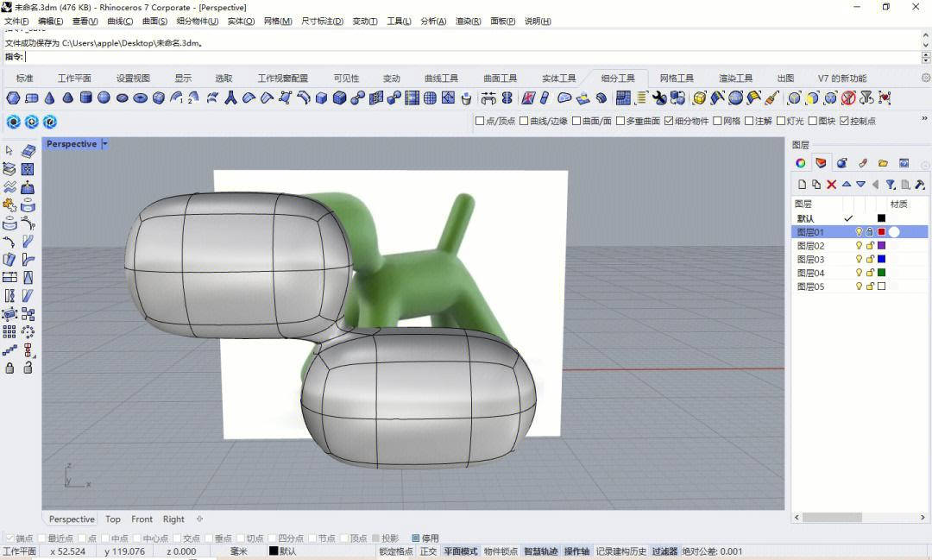Image resolution: width=932 pixels, height=560 pixels.
Task: Switch to the 网格工具 toolbar tab
Action: click(x=677, y=79)
